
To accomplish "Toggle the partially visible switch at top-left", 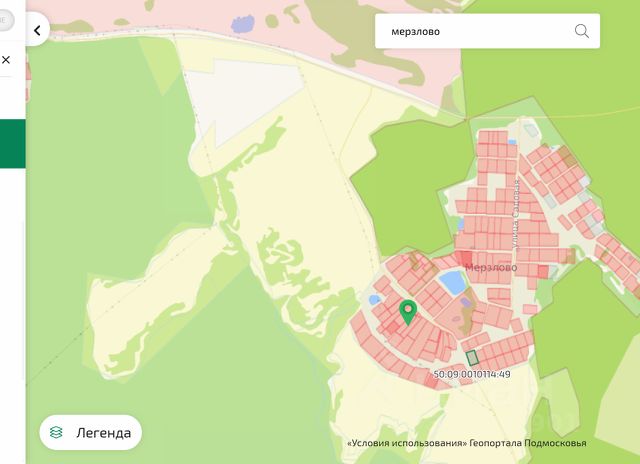I will tap(7, 20).
